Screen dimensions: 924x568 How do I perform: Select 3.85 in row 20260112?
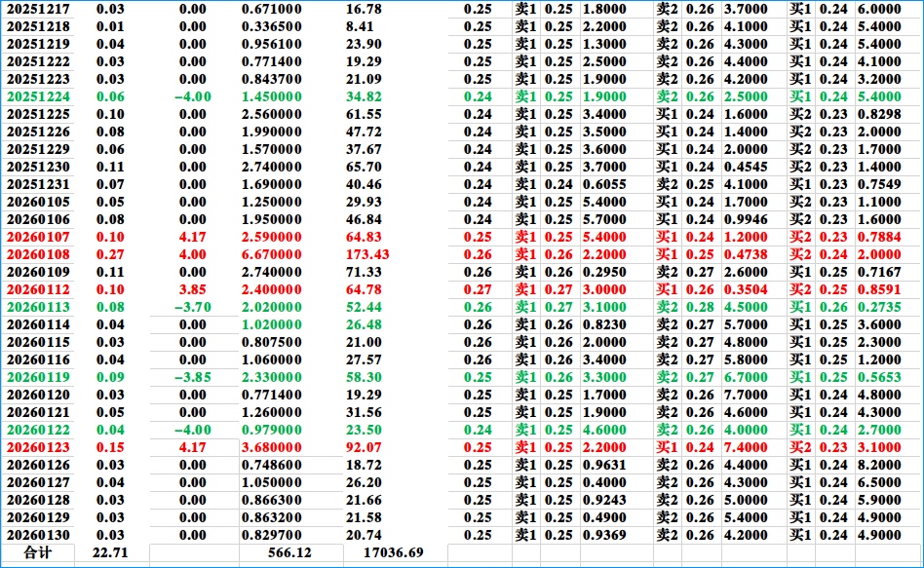(x=193, y=290)
